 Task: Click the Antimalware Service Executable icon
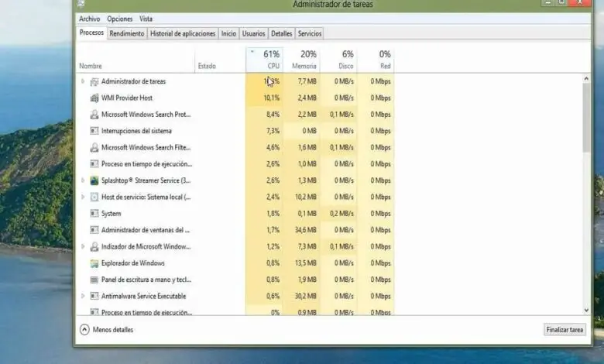pyautogui.click(x=94, y=296)
